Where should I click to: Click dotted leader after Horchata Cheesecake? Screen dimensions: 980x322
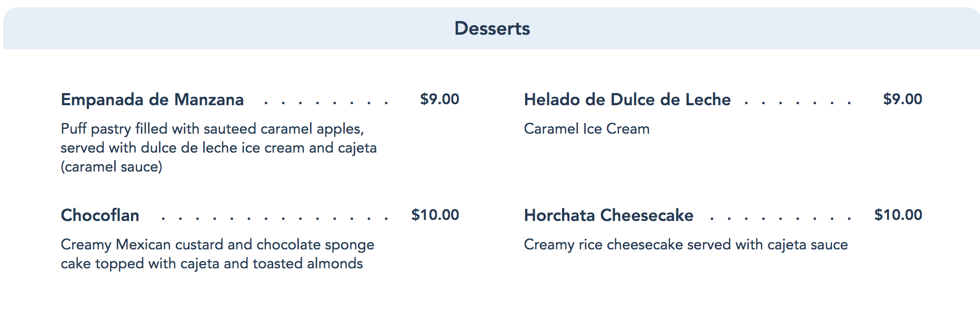(780, 218)
